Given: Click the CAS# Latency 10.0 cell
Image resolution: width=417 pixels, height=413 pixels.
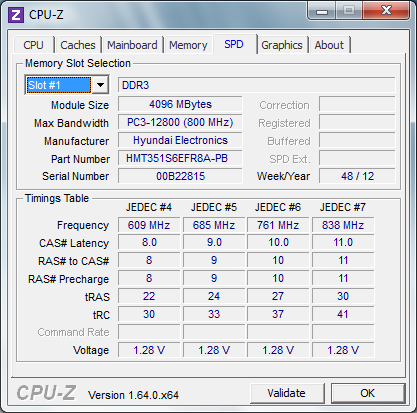Looking at the screenshot, I should [x=278, y=242].
